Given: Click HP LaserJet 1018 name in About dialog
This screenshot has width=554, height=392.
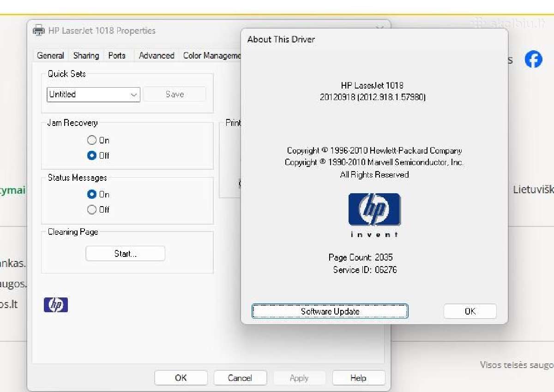Looking at the screenshot, I should click(372, 85).
